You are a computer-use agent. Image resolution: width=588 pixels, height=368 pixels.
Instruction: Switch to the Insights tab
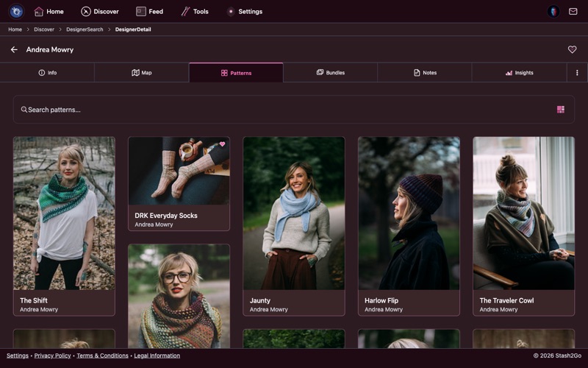click(x=519, y=72)
